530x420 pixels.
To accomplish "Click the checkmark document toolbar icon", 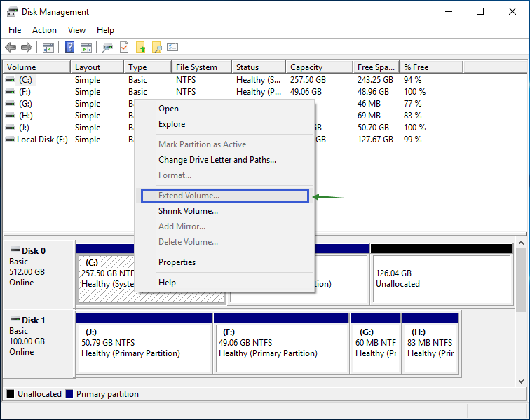I will (124, 48).
